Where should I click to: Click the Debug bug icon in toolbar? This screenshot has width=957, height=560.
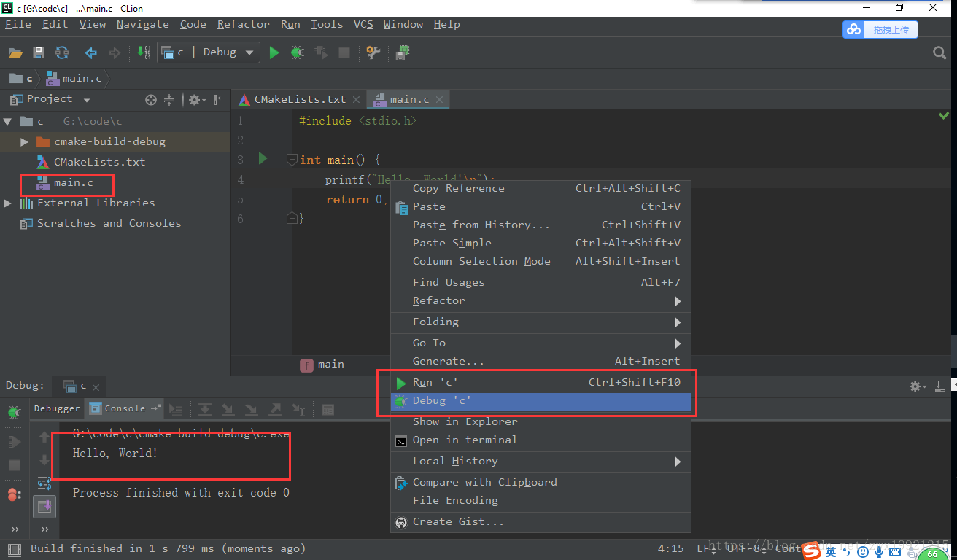tap(297, 52)
